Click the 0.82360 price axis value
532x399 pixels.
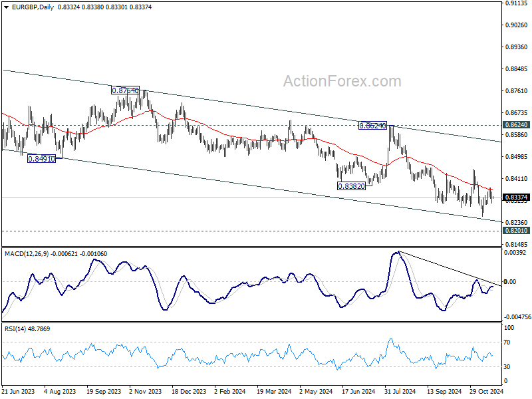tap(517, 223)
